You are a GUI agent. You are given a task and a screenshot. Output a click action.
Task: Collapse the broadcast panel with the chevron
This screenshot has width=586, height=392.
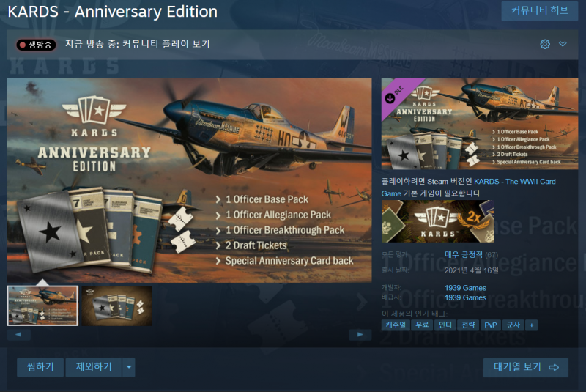(x=563, y=44)
